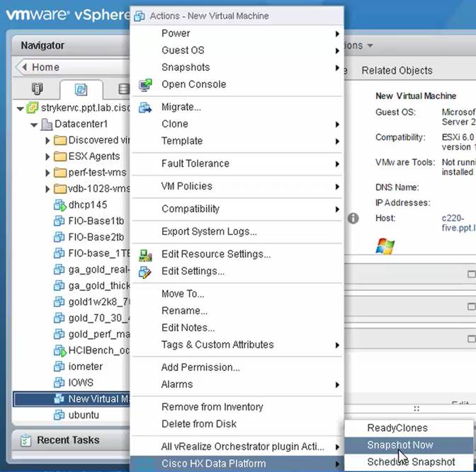476x472 pixels.
Task: Collapse the strykervc.ppt.lab vCenter node
Action: [21, 108]
